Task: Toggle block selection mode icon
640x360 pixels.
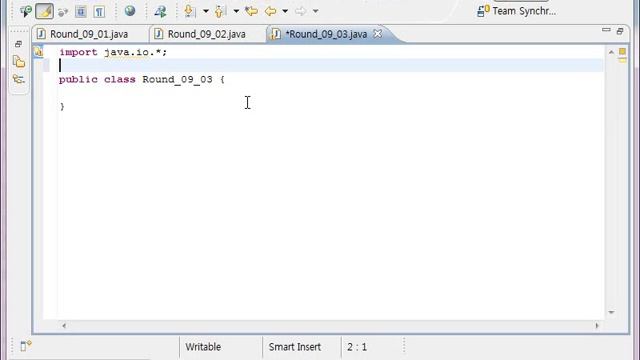Action: click(81, 11)
